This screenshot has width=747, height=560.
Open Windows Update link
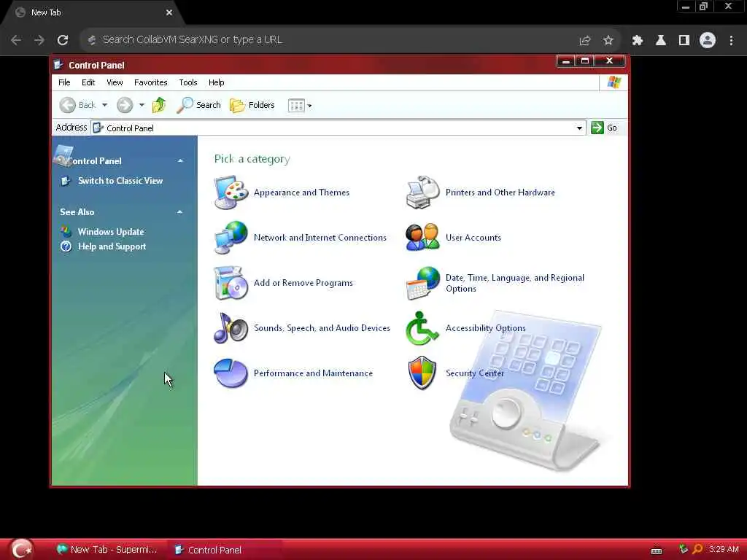pos(111,232)
